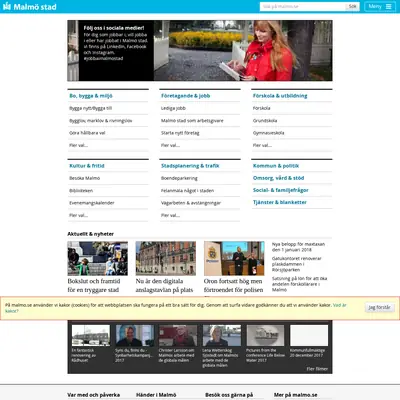Open Bygga nytt/Bygga till link

tap(91, 108)
